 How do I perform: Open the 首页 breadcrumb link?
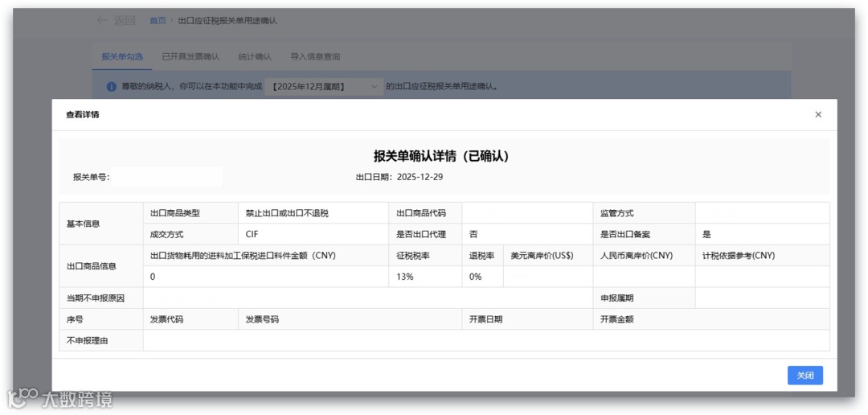[x=158, y=20]
